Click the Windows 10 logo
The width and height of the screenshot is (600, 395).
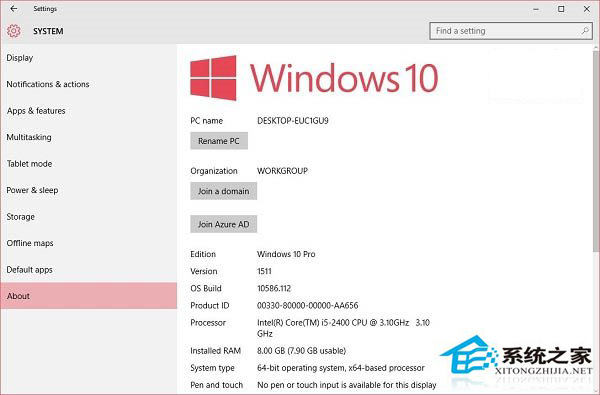tap(314, 78)
